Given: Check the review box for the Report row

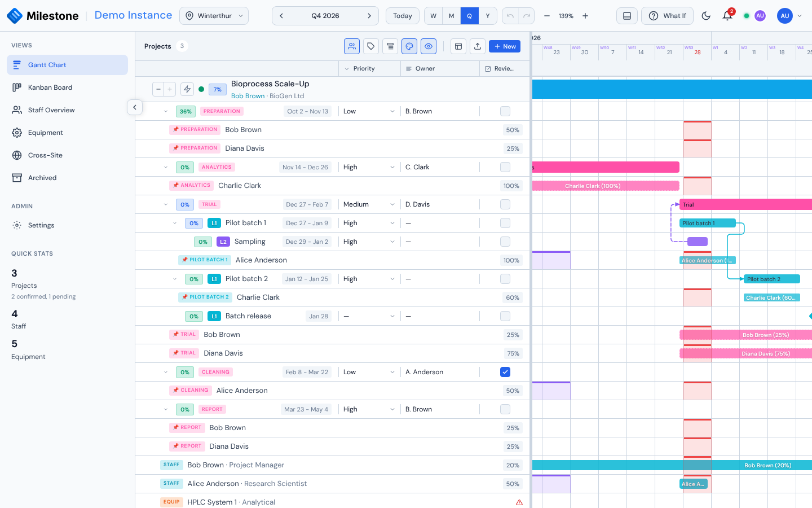Looking at the screenshot, I should (505, 409).
